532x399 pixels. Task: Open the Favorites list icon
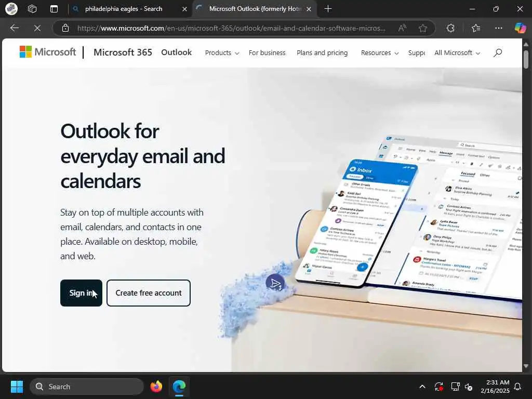tap(476, 28)
